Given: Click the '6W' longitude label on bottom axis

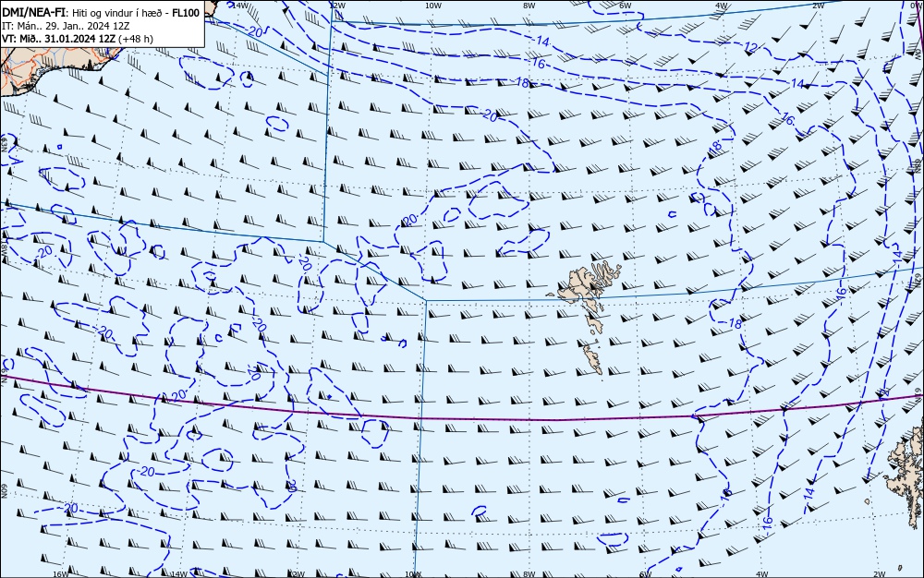Looking at the screenshot, I should click(645, 574).
